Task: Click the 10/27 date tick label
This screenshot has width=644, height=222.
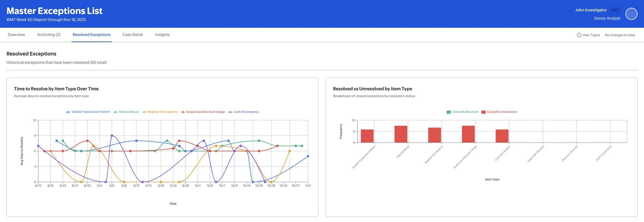Action: point(296,186)
